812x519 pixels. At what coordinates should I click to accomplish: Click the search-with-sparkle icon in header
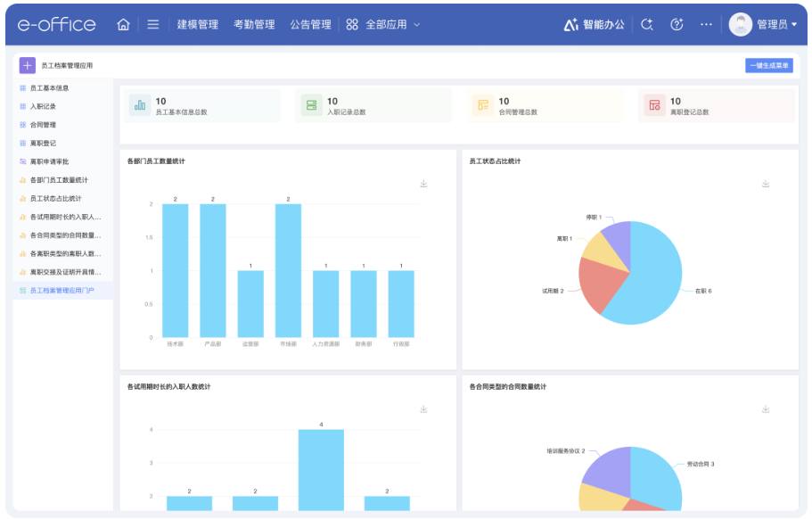[x=647, y=24]
